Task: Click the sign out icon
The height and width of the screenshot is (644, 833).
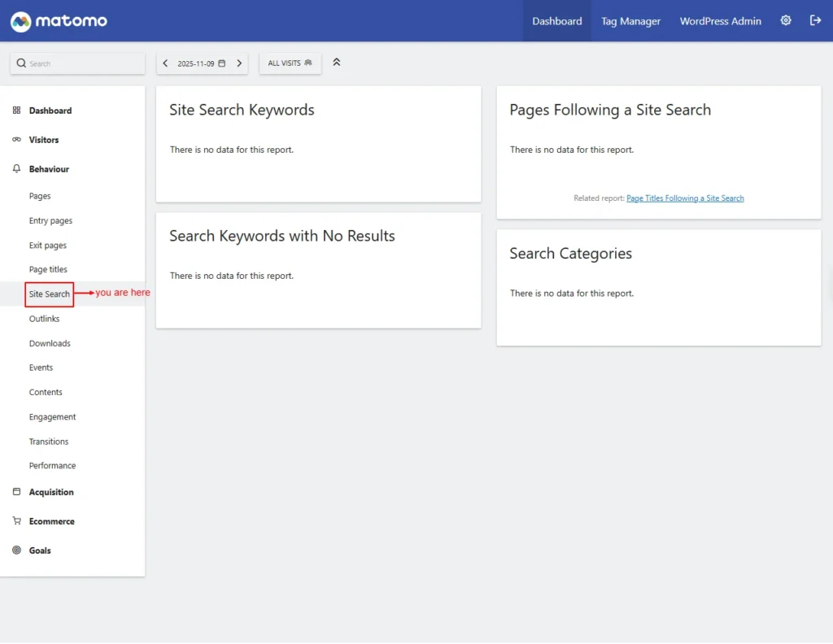Action: click(815, 21)
